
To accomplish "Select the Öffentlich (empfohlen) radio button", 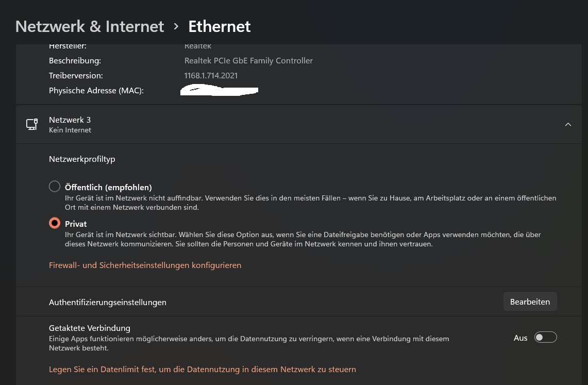I will (x=55, y=187).
